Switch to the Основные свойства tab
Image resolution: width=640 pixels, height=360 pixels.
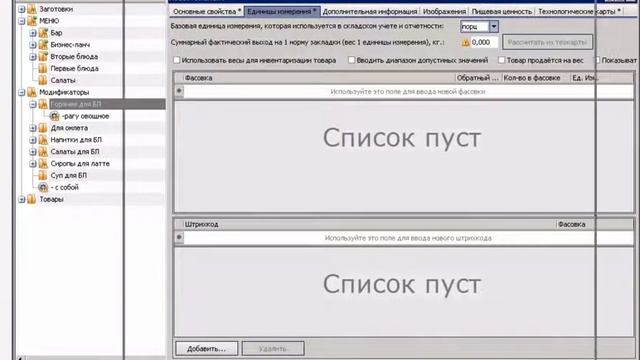point(207,11)
